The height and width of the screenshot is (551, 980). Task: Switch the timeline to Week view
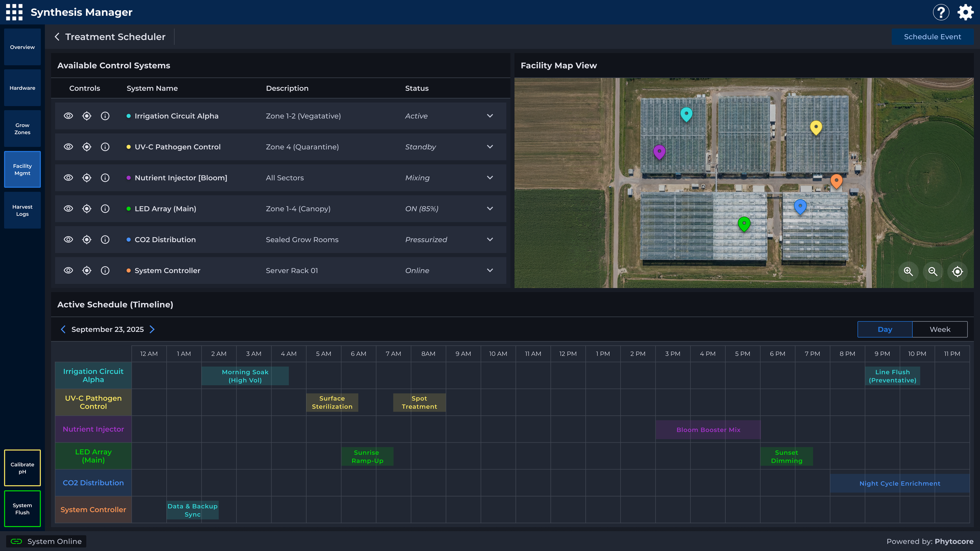(940, 329)
